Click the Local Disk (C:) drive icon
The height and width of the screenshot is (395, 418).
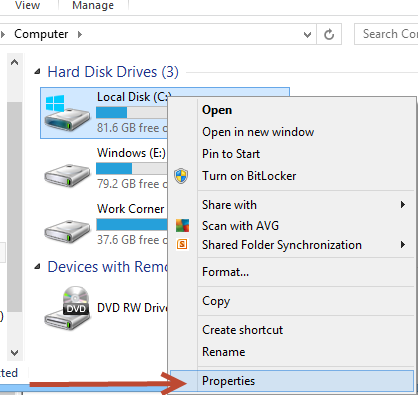pyautogui.click(x=67, y=113)
